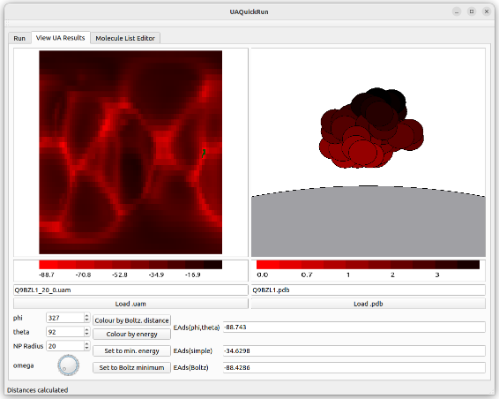The width and height of the screenshot is (499, 399).
Task: Decrease theta value with down arrow
Action: [x=87, y=334]
